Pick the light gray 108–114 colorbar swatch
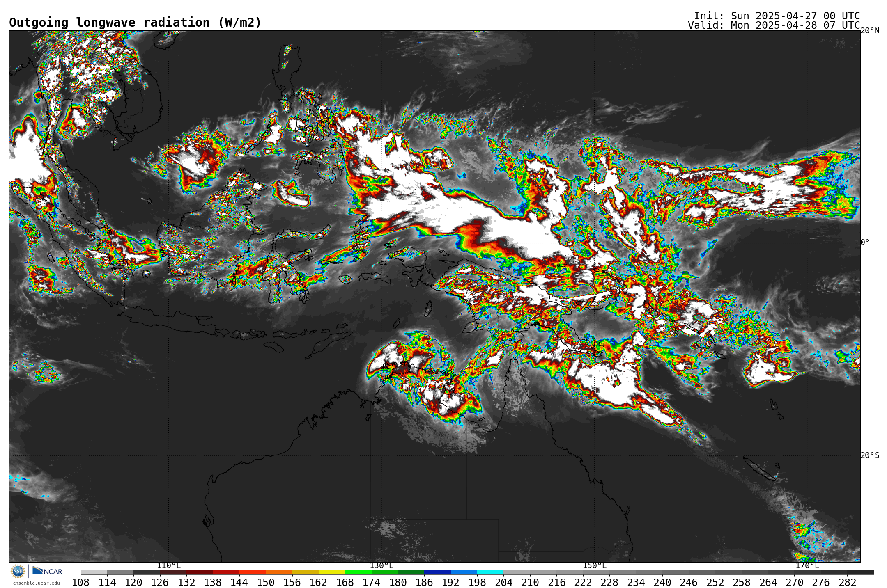887x588 pixels. tap(94, 572)
